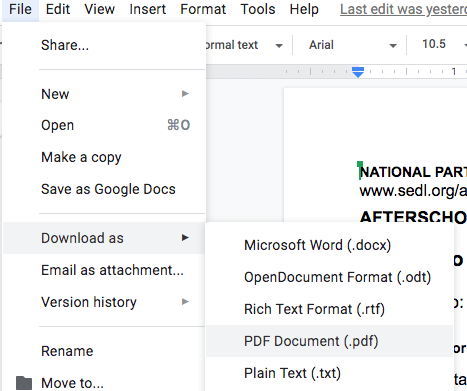This screenshot has width=467, height=391.
Task: Open the File menu
Action: click(20, 9)
